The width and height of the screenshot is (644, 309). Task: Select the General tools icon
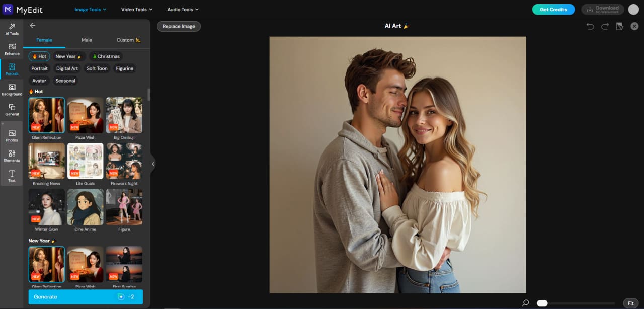12,110
